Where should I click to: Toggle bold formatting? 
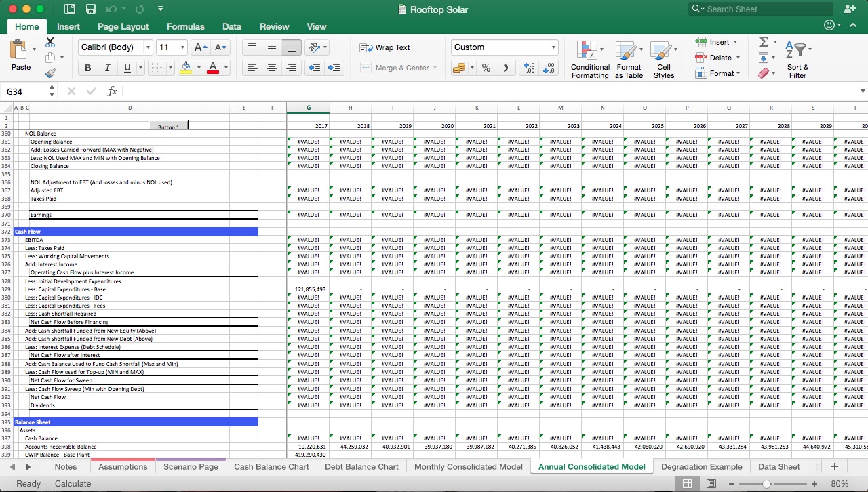point(87,67)
